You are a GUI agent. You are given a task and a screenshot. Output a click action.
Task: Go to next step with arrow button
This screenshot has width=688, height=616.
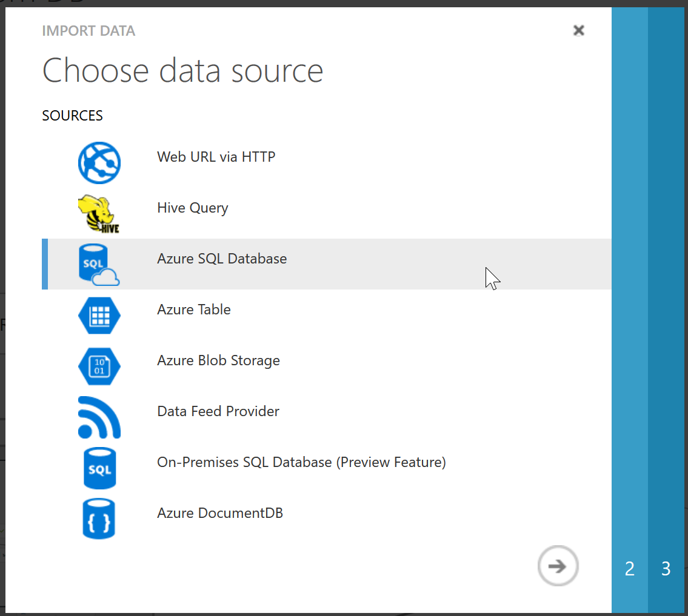[558, 566]
